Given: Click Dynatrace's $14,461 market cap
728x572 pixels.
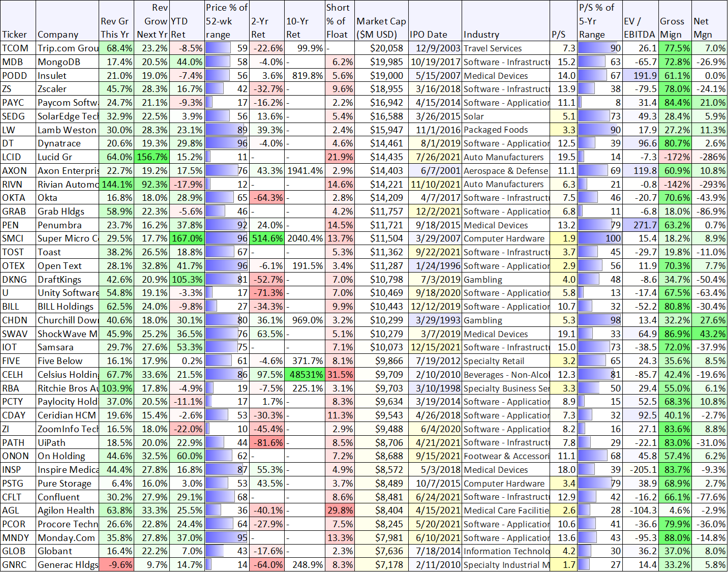Looking at the screenshot, I should coord(381,143).
